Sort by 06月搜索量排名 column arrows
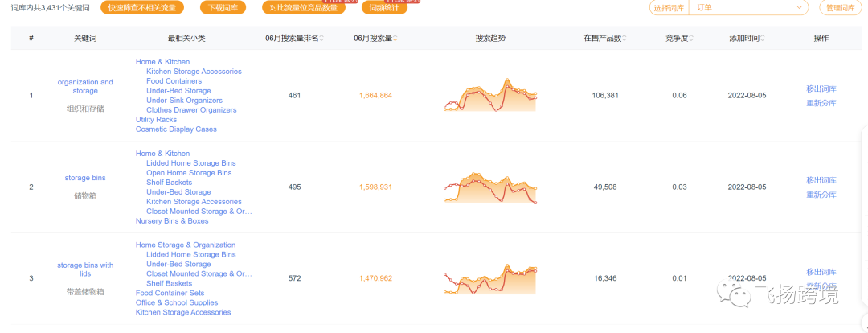868x333 pixels. click(322, 39)
